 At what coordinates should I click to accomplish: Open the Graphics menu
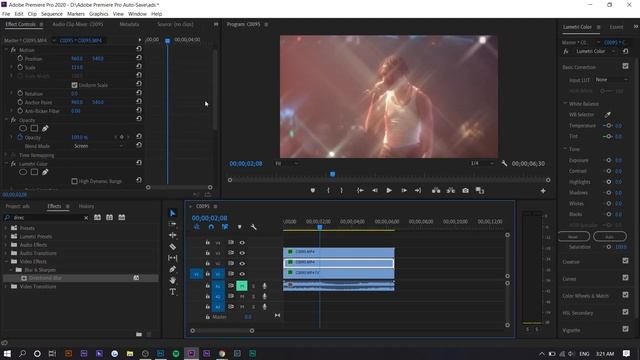[99, 14]
